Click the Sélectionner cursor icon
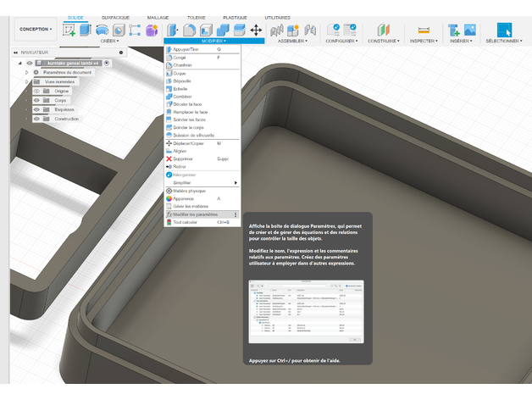The width and height of the screenshot is (532, 400). (504, 30)
